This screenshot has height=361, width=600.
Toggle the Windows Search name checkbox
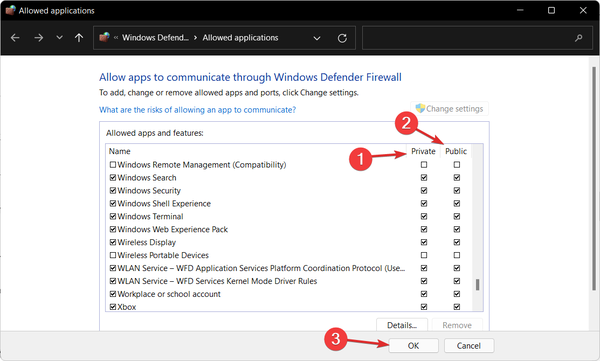tap(113, 178)
